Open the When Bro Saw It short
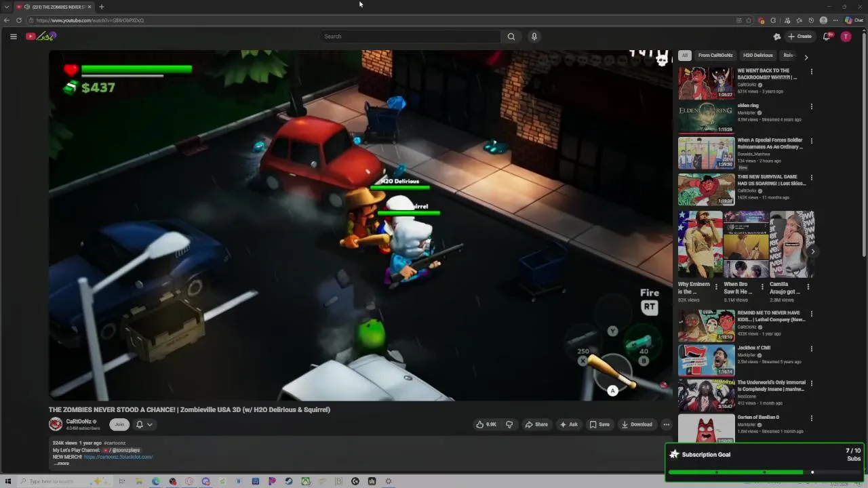The height and width of the screenshot is (488, 868). (746, 244)
